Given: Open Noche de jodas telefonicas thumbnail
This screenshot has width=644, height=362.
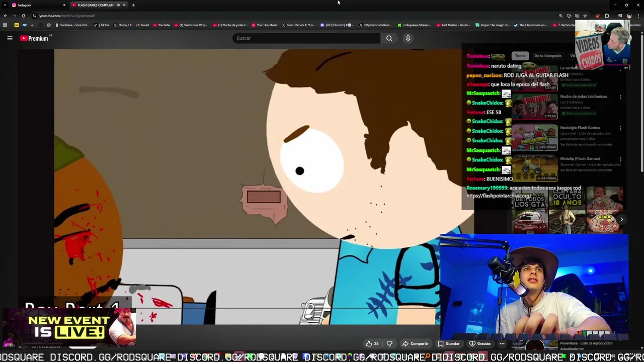Looking at the screenshot, I should (x=535, y=106).
